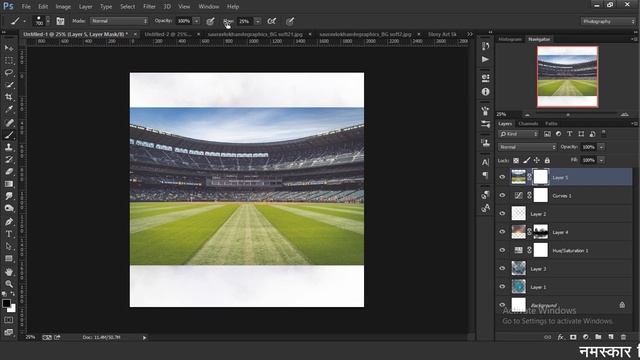Click the foreground color swatch
This screenshot has width=640, height=360.
point(6,303)
